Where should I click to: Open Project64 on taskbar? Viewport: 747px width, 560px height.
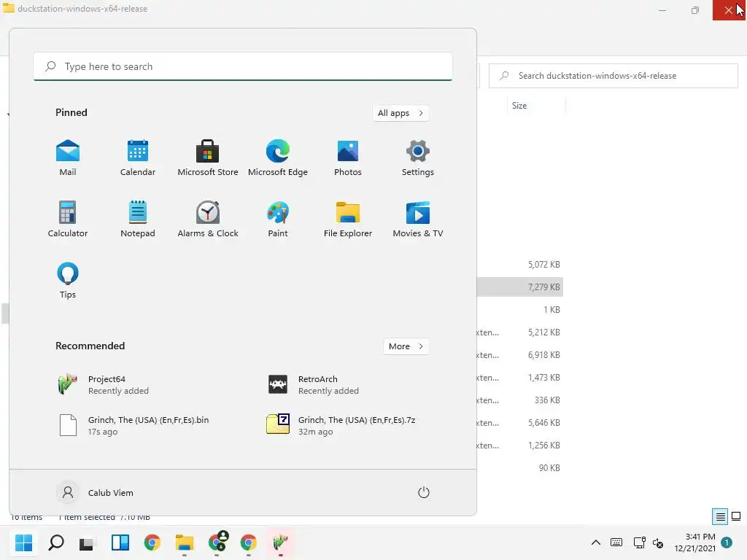click(281, 542)
